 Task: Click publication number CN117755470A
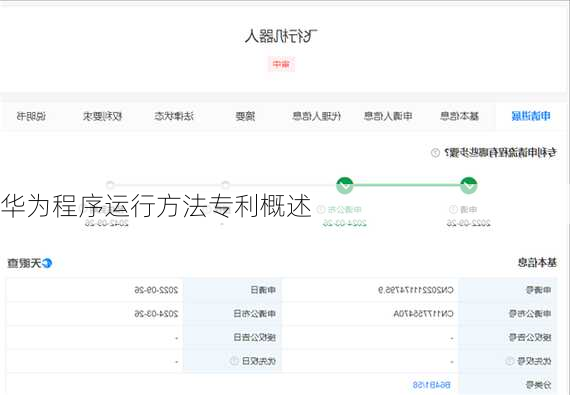pos(424,314)
